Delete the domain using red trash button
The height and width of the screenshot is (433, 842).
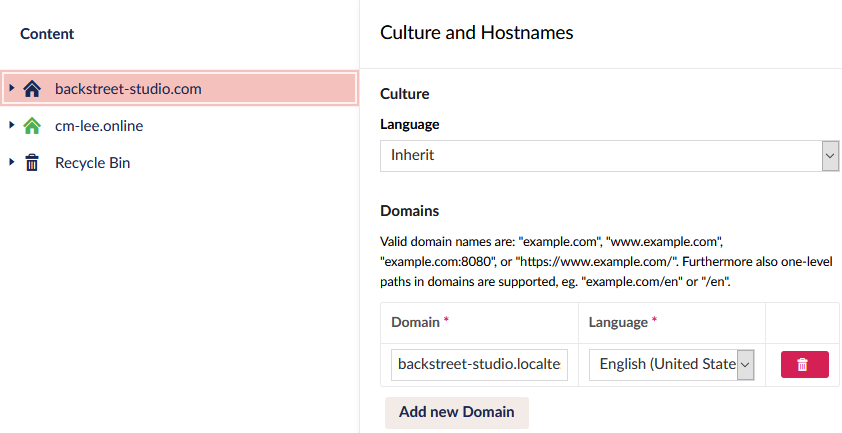[x=802, y=365]
